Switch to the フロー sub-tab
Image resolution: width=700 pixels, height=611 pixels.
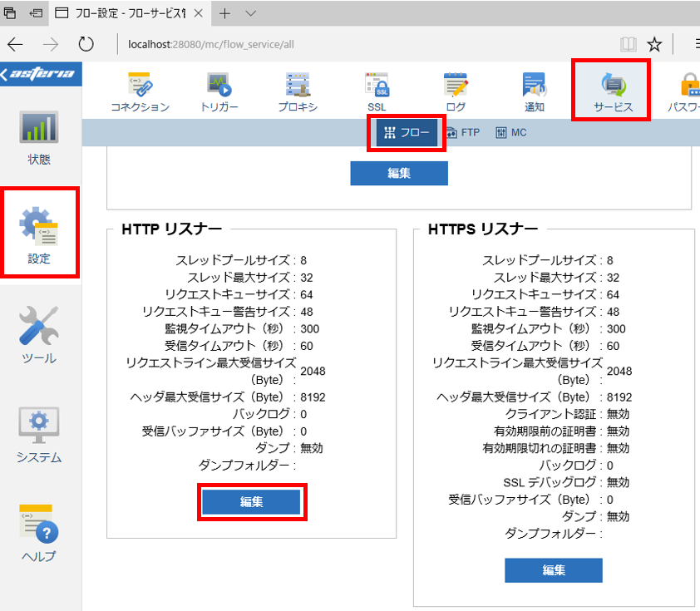(407, 132)
